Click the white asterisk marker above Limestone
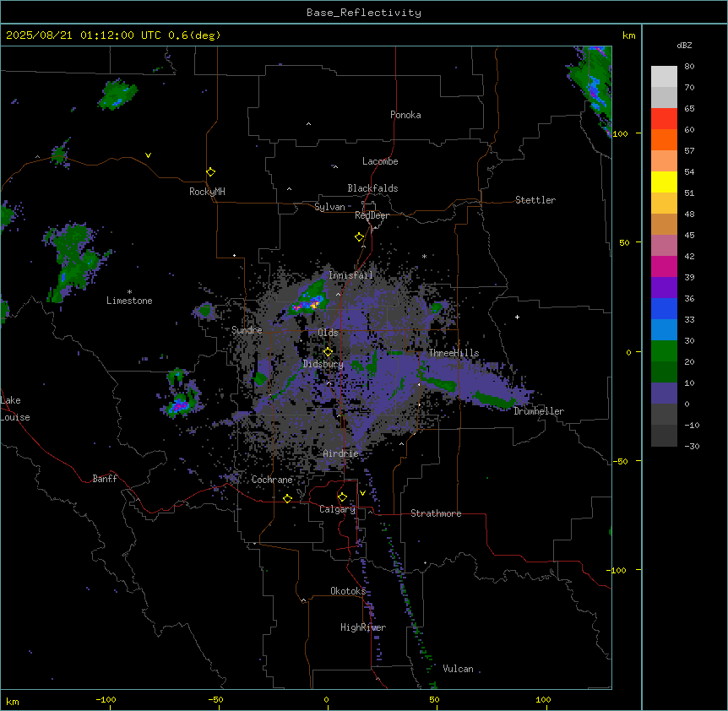Viewport: 728px width, 711px height. (x=129, y=292)
